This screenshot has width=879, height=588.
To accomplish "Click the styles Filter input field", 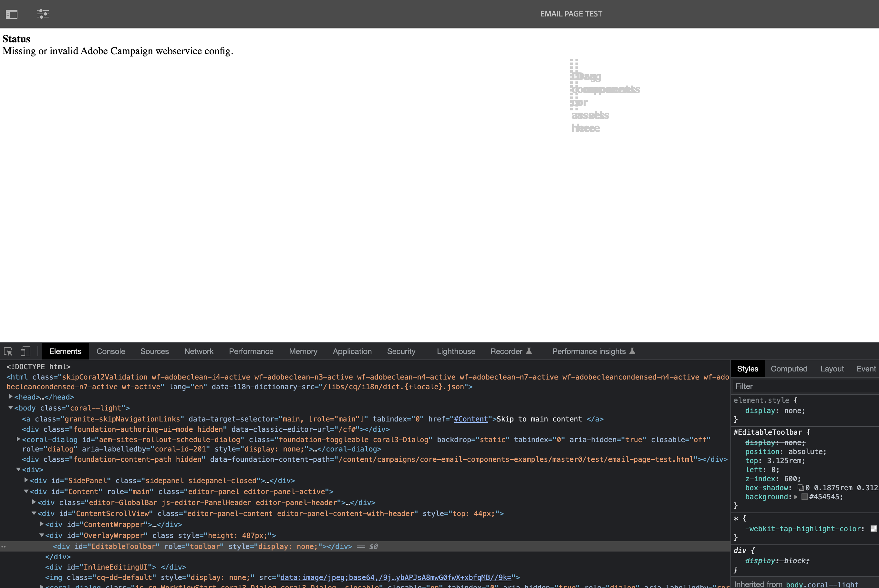I will pyautogui.click(x=803, y=386).
